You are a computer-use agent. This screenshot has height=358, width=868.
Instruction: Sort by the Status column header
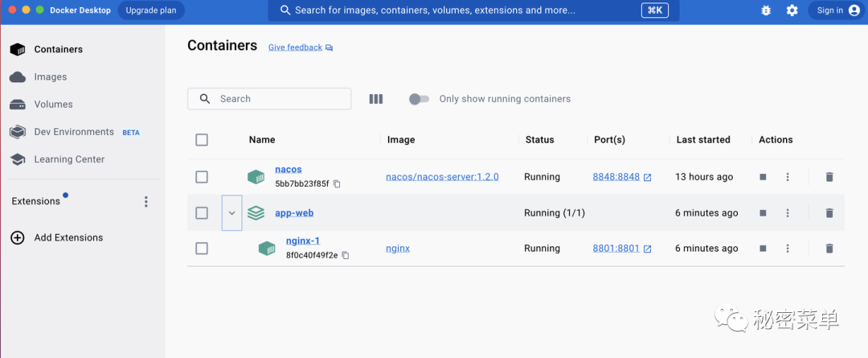tap(540, 140)
